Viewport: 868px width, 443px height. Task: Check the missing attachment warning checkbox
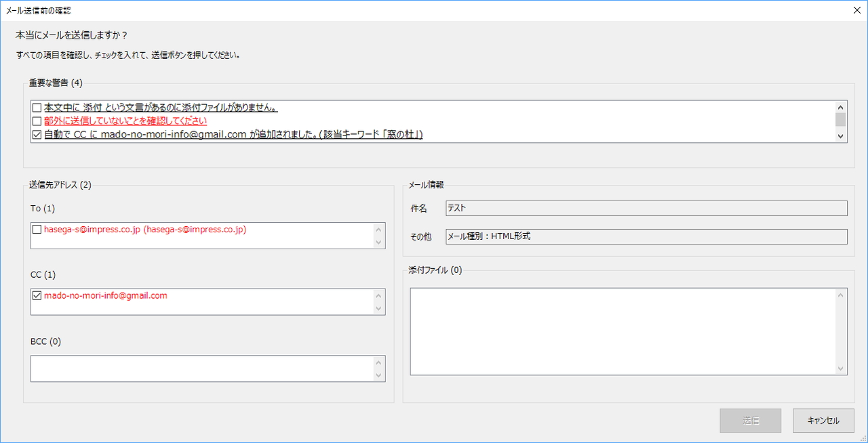[x=37, y=107]
